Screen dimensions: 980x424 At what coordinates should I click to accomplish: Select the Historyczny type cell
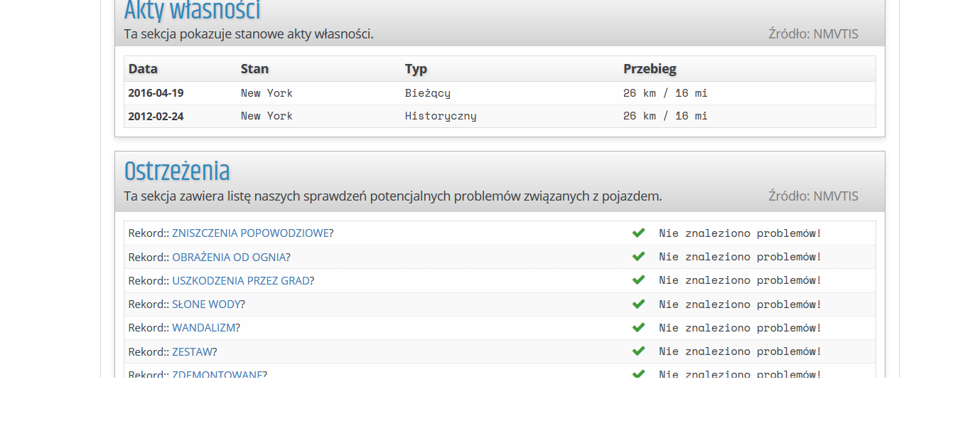pos(441,116)
